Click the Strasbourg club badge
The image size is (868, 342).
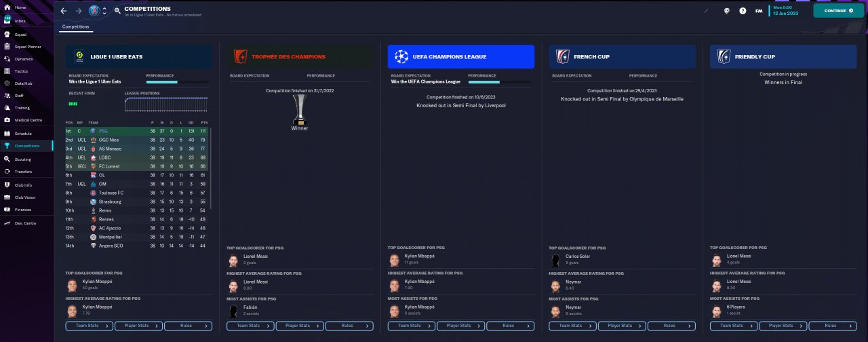tap(93, 202)
